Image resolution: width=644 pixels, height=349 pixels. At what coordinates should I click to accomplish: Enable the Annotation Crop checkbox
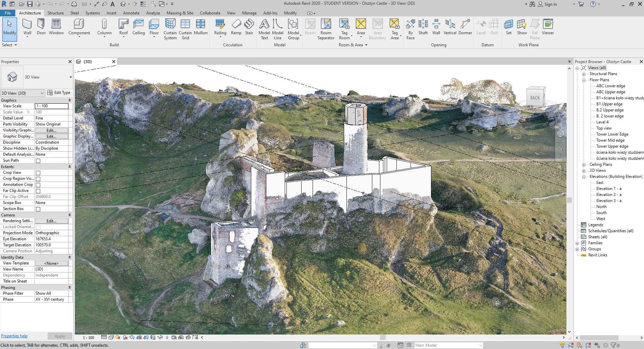(38, 185)
